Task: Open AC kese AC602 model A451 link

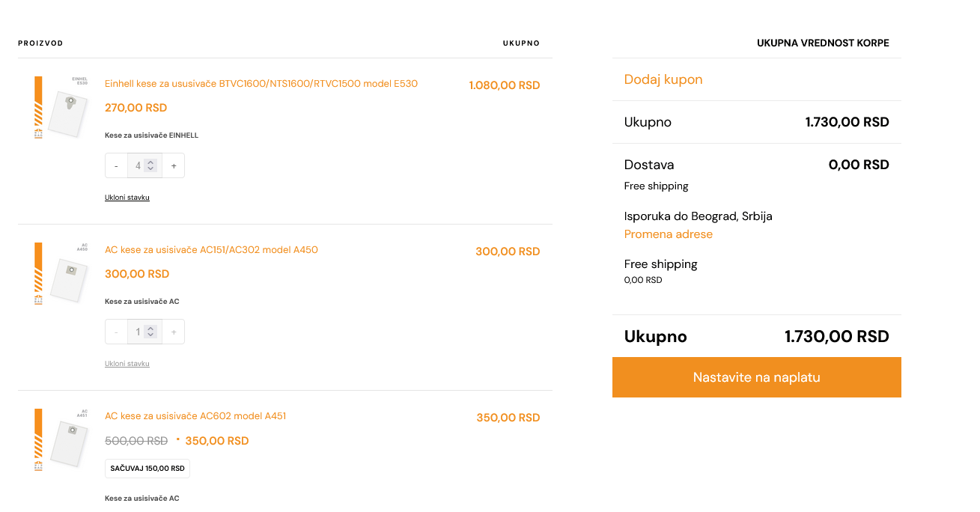Action: (x=195, y=416)
